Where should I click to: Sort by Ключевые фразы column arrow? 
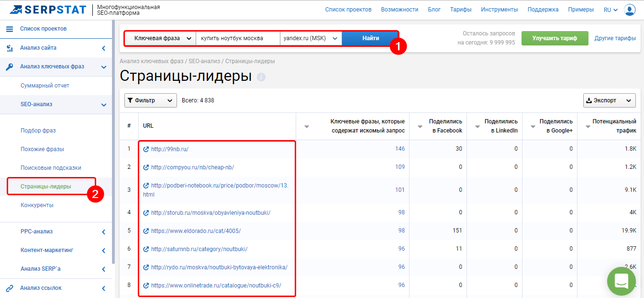point(307,127)
